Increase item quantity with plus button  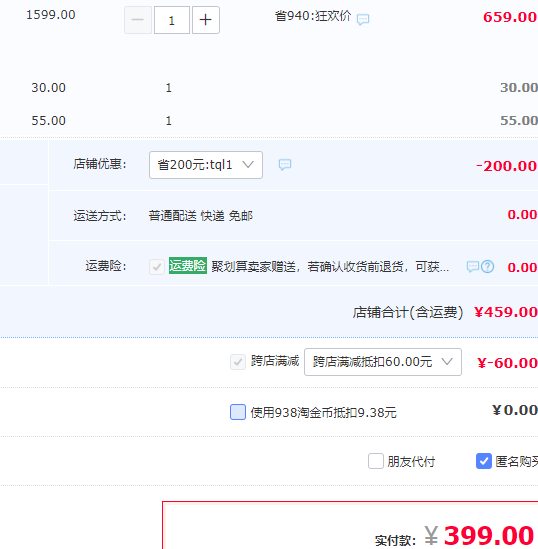pos(206,20)
